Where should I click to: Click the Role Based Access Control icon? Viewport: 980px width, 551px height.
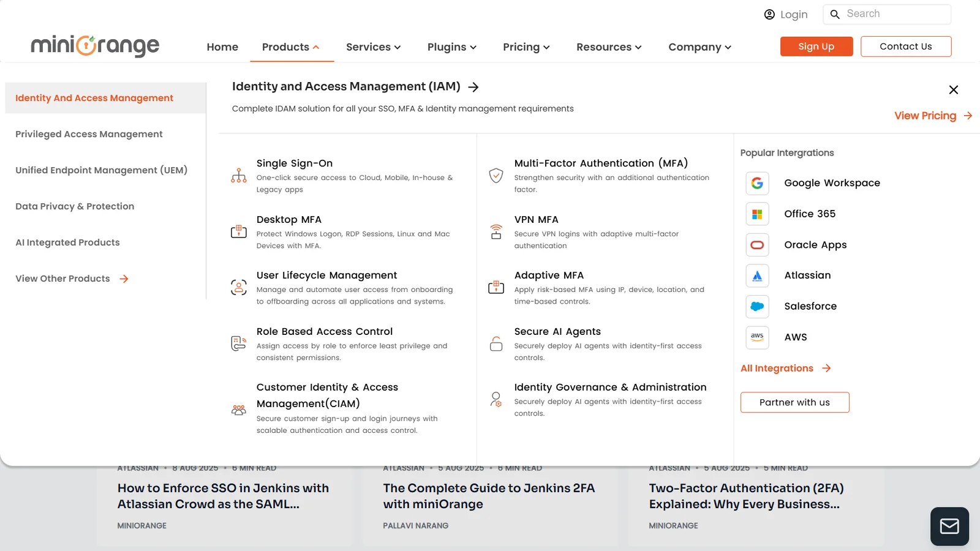coord(239,343)
